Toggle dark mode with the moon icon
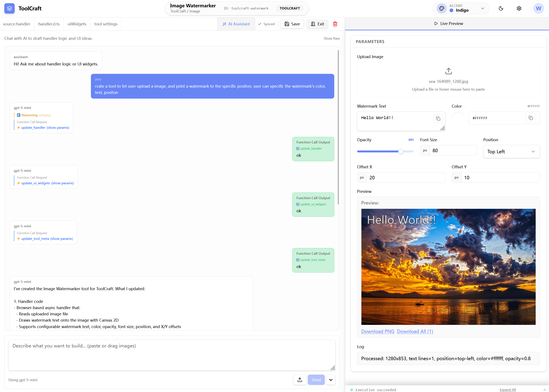The image size is (549, 392). click(501, 8)
